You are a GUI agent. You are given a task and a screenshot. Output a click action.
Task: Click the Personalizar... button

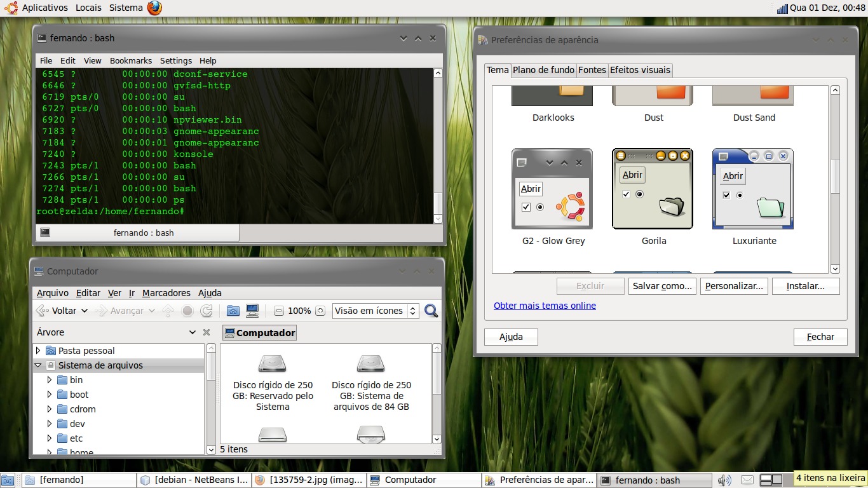click(x=734, y=286)
